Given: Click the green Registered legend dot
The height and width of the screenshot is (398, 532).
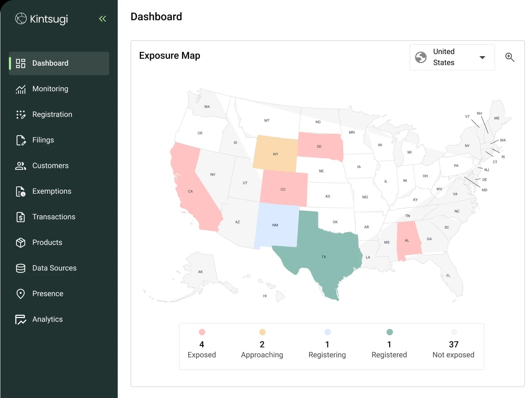Looking at the screenshot, I should coord(390,332).
